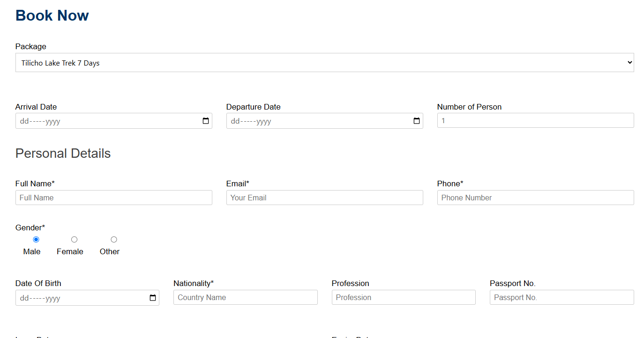This screenshot has width=644, height=338.
Task: Select the Male gender radio button
Action: click(36, 240)
